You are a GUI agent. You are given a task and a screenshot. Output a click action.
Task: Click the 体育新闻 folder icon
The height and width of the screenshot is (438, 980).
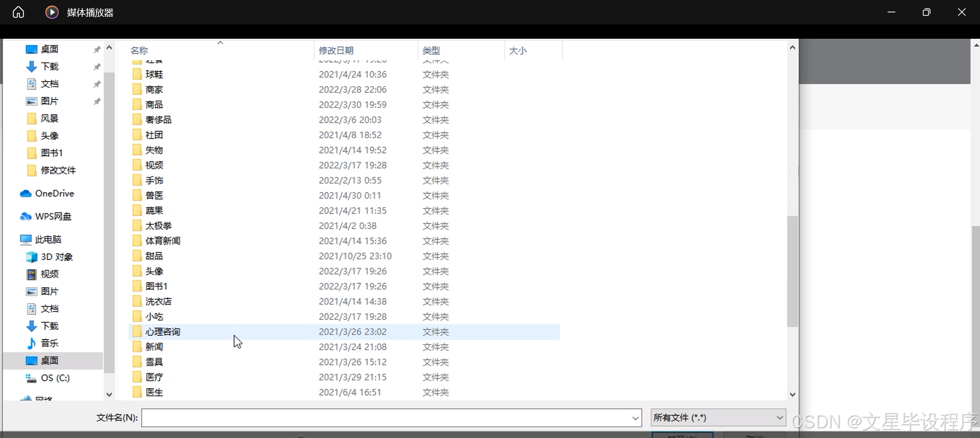click(137, 241)
